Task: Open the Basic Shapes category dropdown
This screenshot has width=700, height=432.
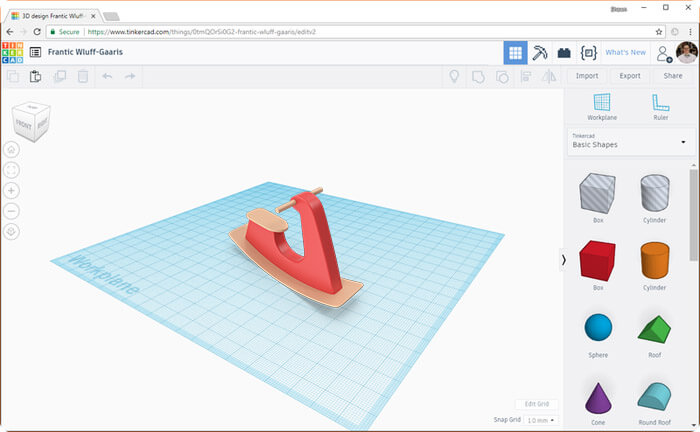Action: tap(630, 142)
